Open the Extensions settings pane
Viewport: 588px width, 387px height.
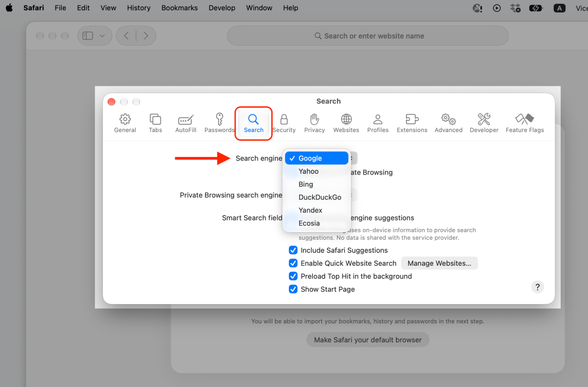pos(412,123)
